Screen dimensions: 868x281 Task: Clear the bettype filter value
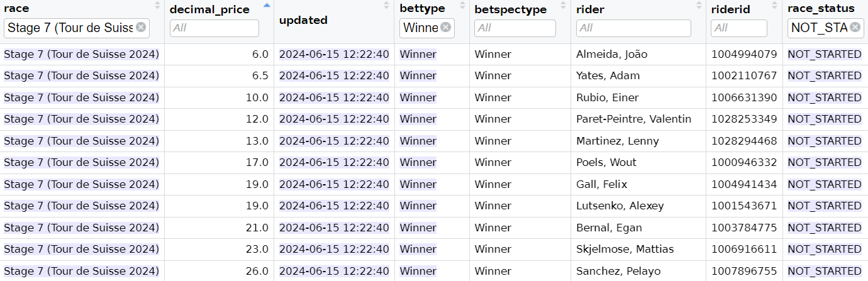coord(445,28)
